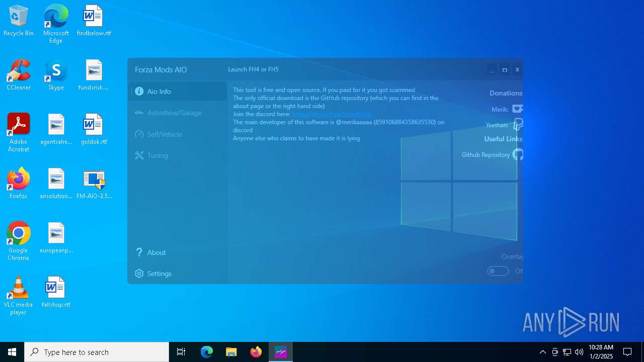Click the Self/Vehicle speedometer icon
Viewport: 644px width, 362px height.
click(x=139, y=134)
